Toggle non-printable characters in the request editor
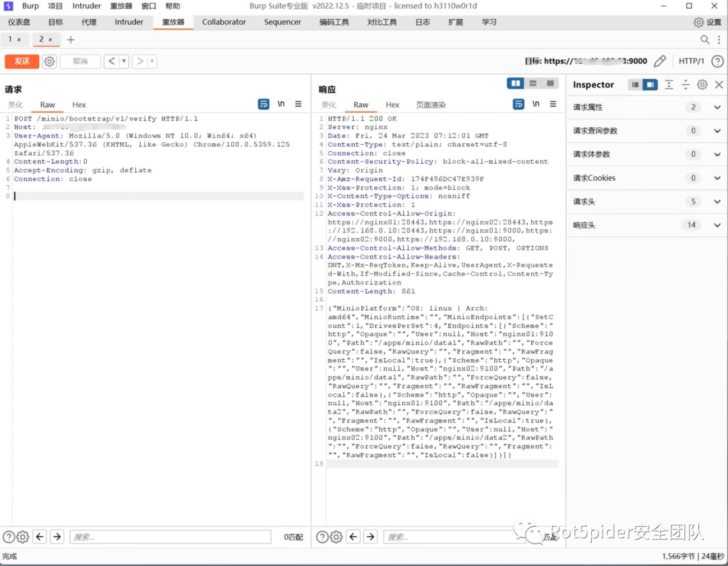 coord(281,104)
